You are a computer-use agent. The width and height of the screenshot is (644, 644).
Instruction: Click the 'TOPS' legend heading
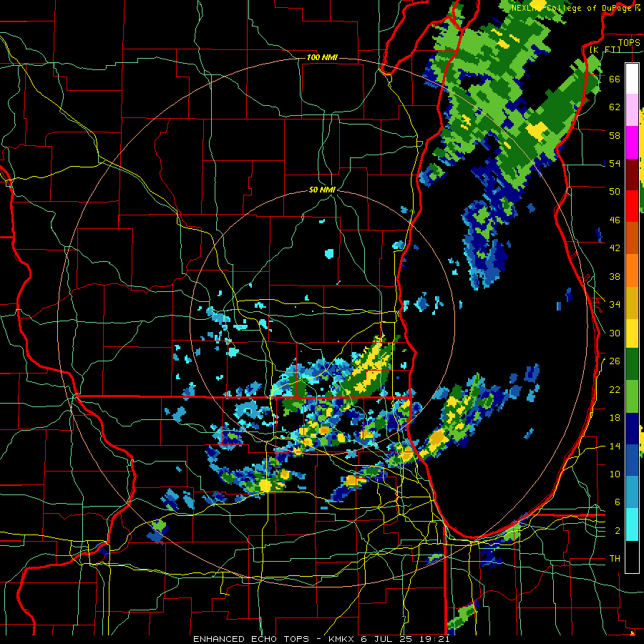click(x=629, y=42)
